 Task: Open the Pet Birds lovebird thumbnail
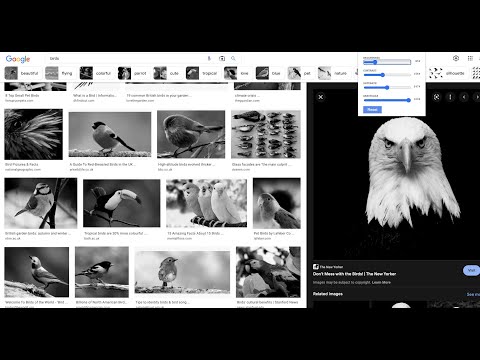click(x=277, y=203)
